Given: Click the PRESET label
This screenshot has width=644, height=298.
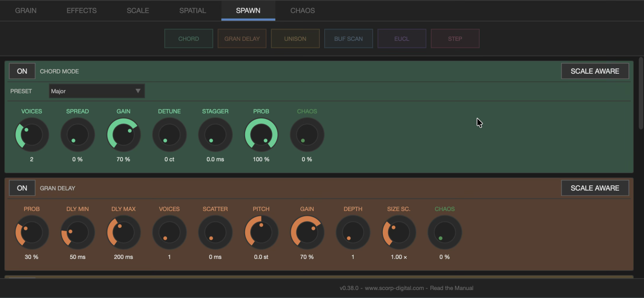Looking at the screenshot, I should (21, 91).
